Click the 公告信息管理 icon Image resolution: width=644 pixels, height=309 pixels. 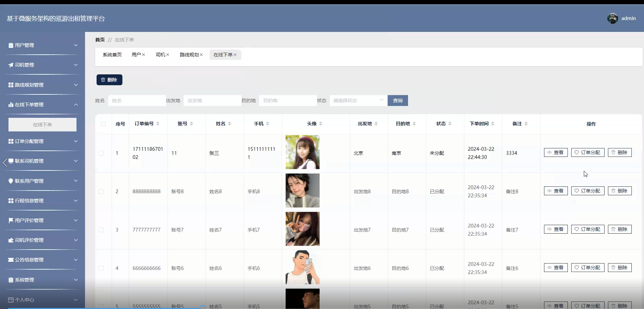11,260
